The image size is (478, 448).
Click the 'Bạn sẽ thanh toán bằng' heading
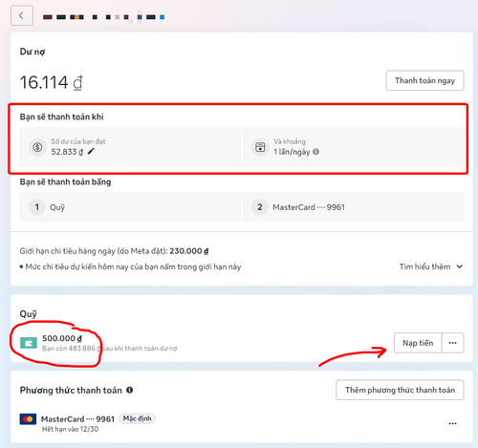(x=65, y=181)
